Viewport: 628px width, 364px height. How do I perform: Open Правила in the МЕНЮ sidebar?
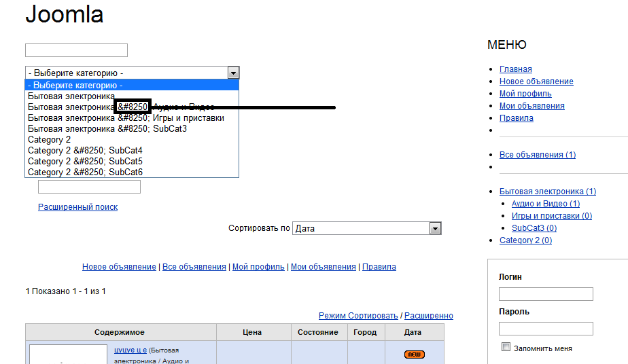(x=517, y=118)
